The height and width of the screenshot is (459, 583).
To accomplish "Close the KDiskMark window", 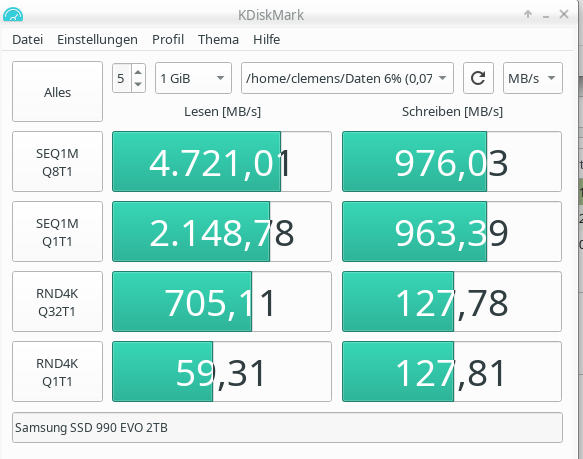I will click(564, 15).
